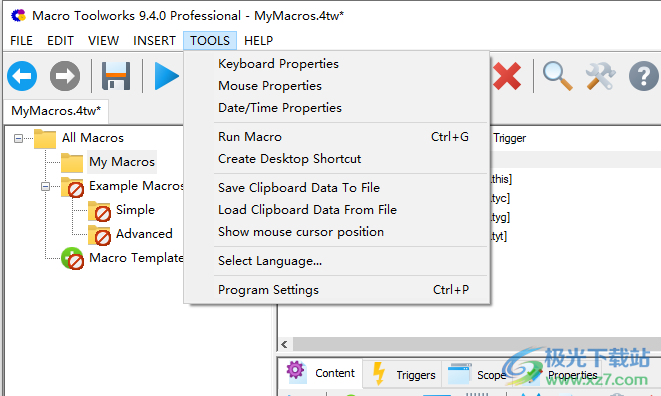Open the INSERT menu

pos(154,41)
